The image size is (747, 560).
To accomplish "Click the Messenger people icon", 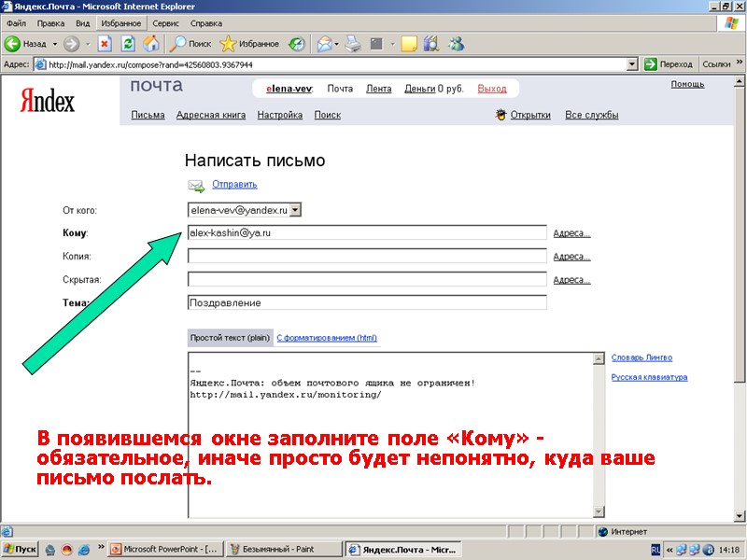I will tap(456, 44).
